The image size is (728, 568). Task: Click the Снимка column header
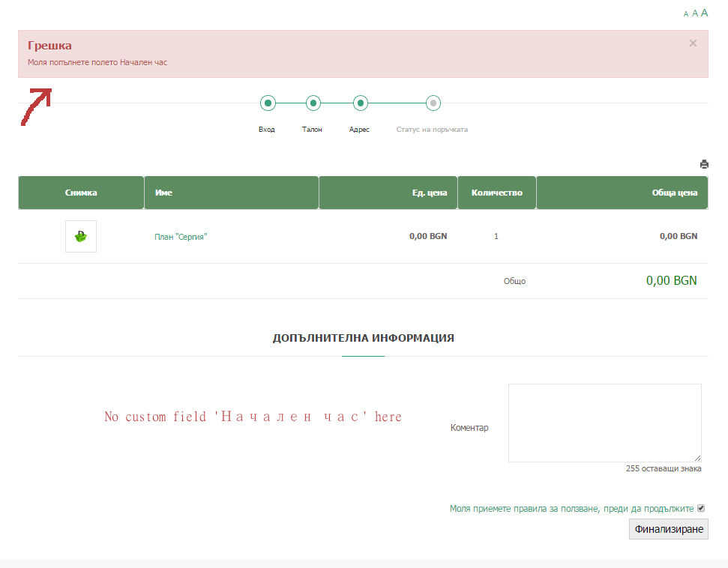(x=81, y=193)
